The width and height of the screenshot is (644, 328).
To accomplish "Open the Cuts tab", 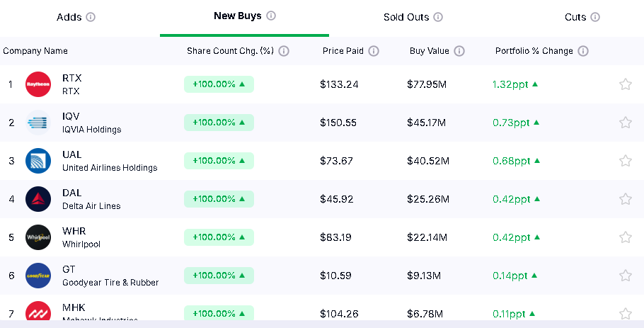I will point(575,17).
